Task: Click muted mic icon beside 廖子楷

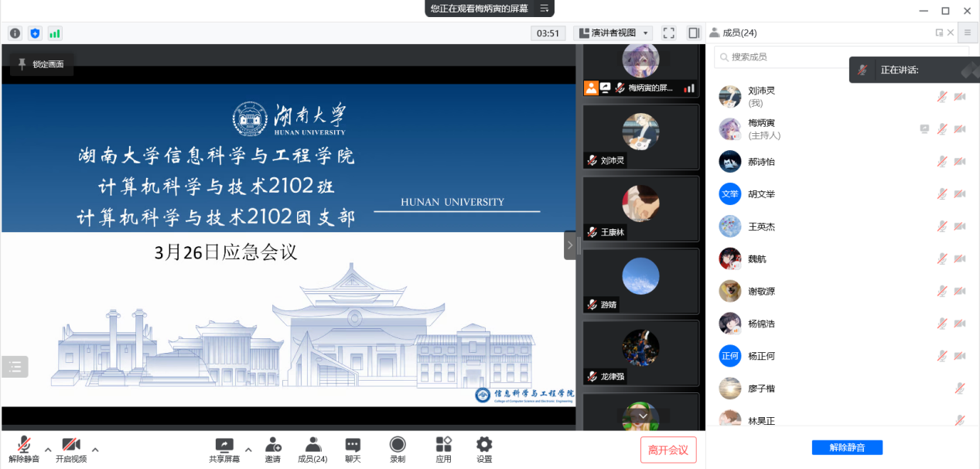Action: 960,389
